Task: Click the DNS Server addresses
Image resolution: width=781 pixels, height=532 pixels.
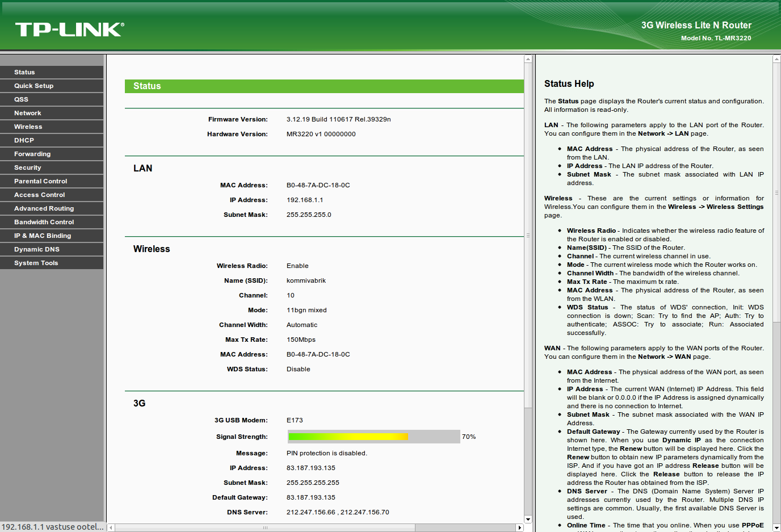Action: click(x=338, y=512)
